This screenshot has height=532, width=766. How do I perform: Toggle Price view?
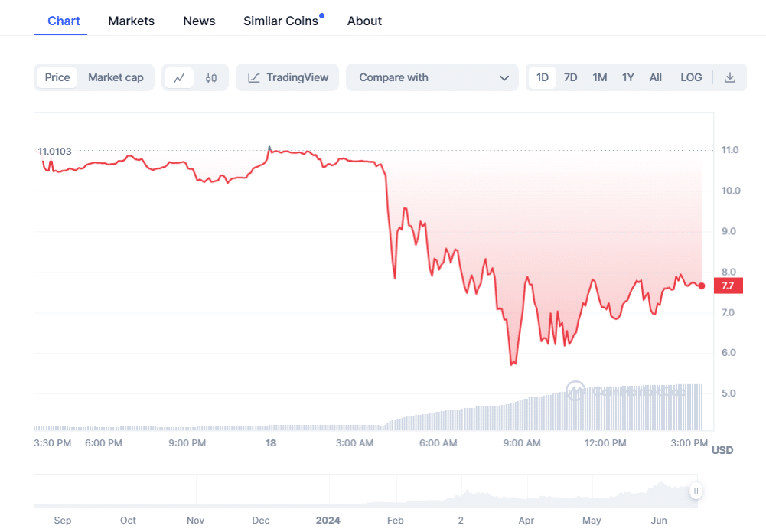pyautogui.click(x=57, y=77)
